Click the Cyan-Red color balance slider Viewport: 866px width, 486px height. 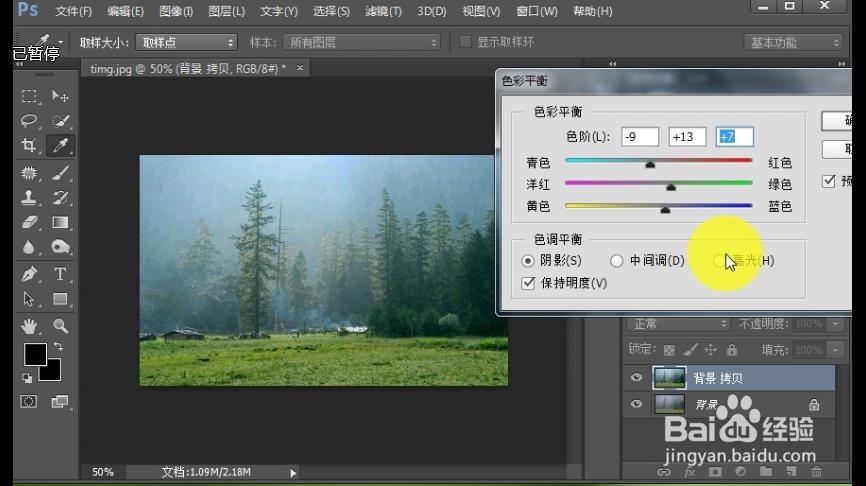tap(658, 161)
